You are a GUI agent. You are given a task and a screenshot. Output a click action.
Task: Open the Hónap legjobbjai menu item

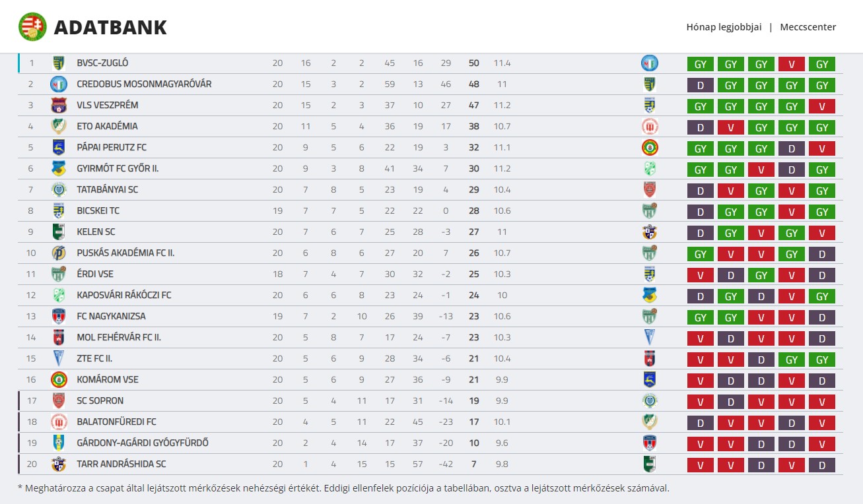pyautogui.click(x=724, y=27)
